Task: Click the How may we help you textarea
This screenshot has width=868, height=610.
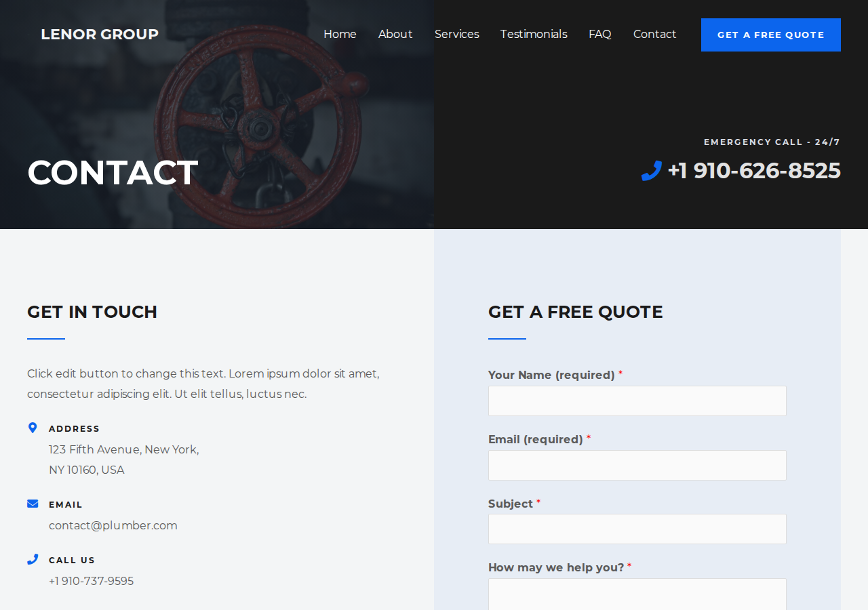Action: [637, 594]
